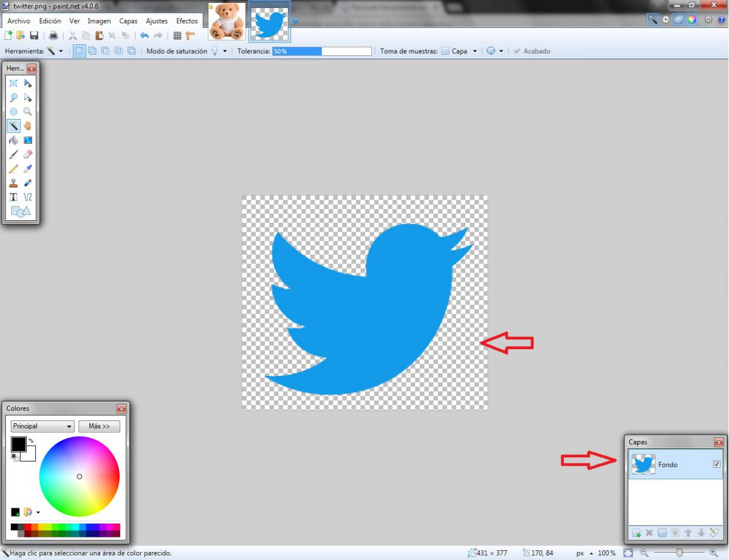Toggle the colors window button

point(692,19)
